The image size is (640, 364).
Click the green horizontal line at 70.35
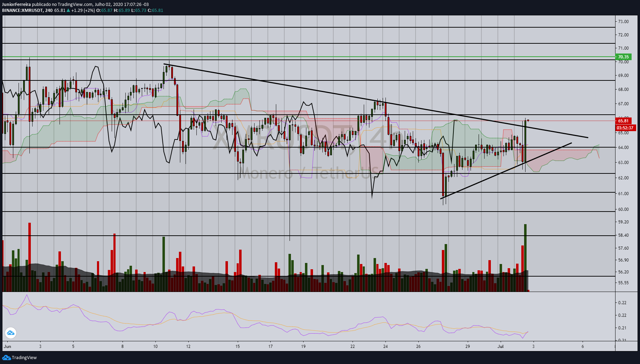(x=308, y=57)
